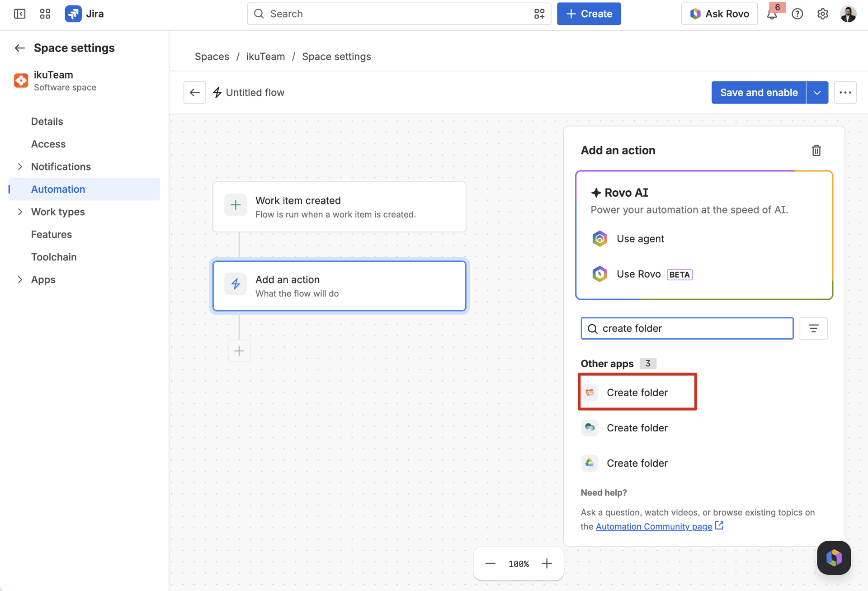Image resolution: width=868 pixels, height=591 pixels.
Task: Click the filter icon beside action search
Action: tap(813, 328)
